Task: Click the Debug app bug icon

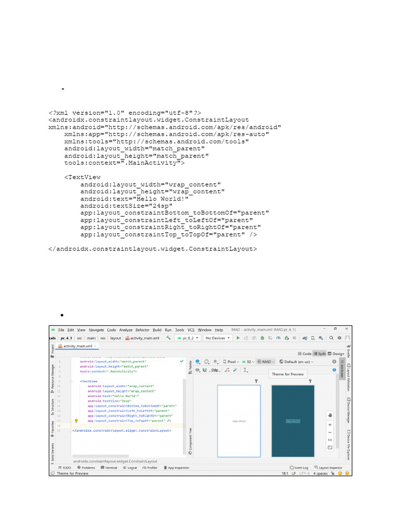Action: pos(262,338)
